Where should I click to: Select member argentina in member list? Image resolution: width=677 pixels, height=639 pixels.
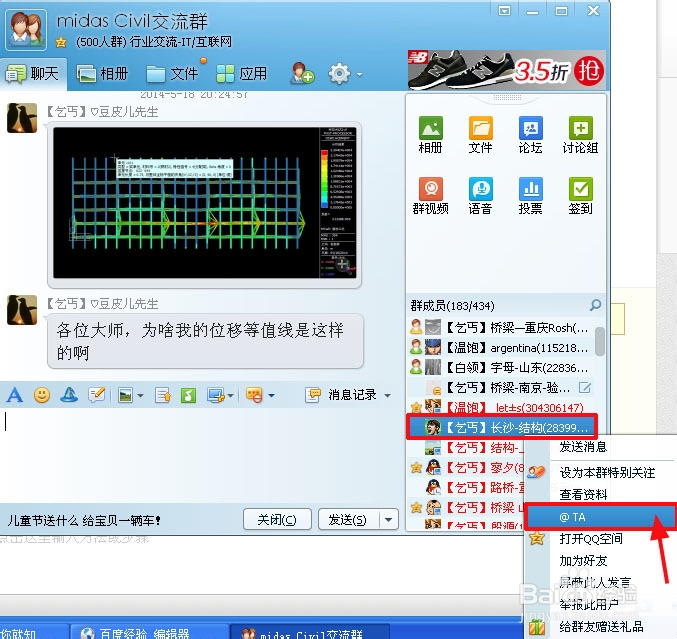pos(499,348)
